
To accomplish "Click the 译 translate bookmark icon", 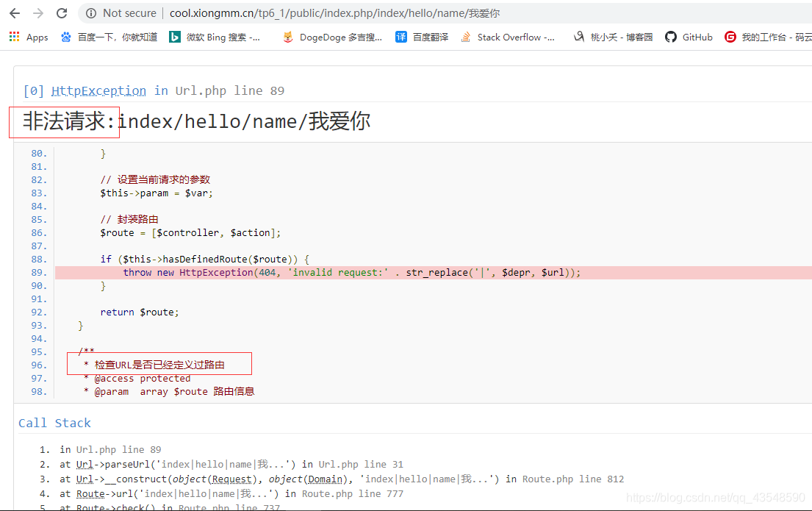I will coord(400,37).
